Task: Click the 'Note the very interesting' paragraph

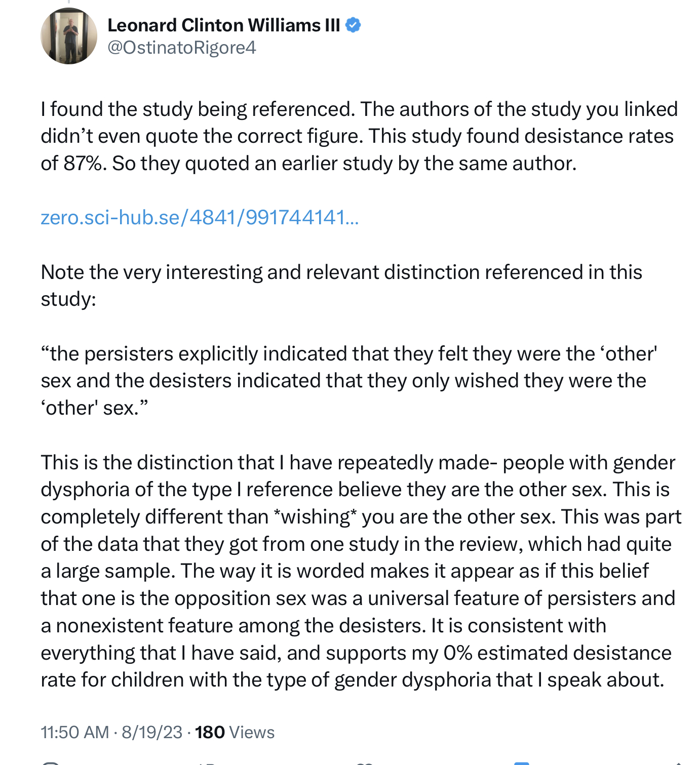Action: (341, 286)
